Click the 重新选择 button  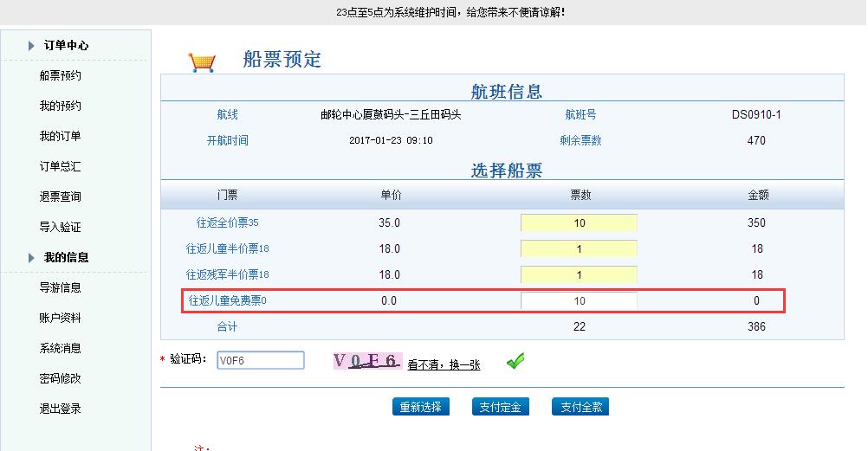pyautogui.click(x=421, y=407)
